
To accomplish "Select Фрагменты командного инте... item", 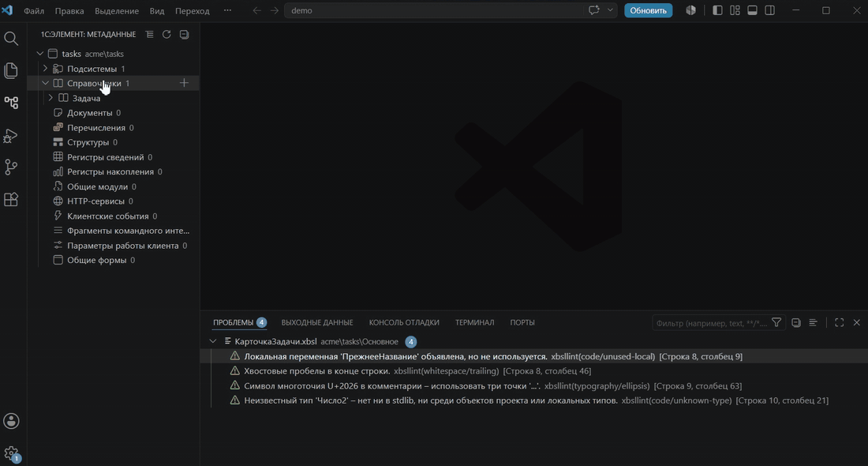I will pyautogui.click(x=114, y=231).
